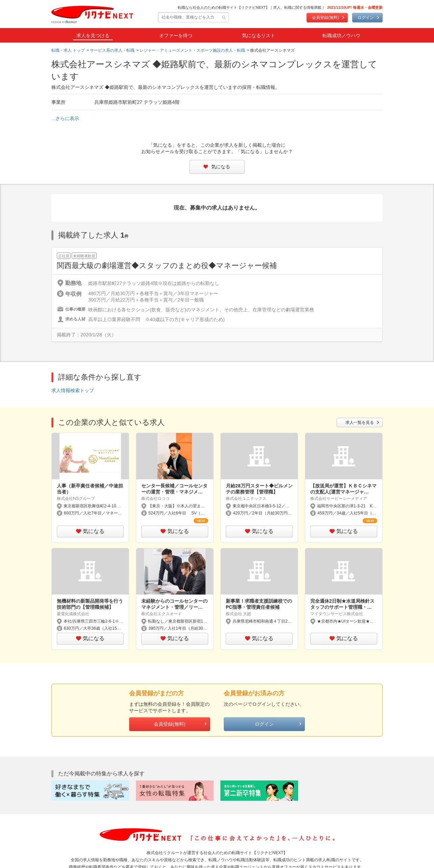Favorite the ロココ job with 気になる

[175, 531]
